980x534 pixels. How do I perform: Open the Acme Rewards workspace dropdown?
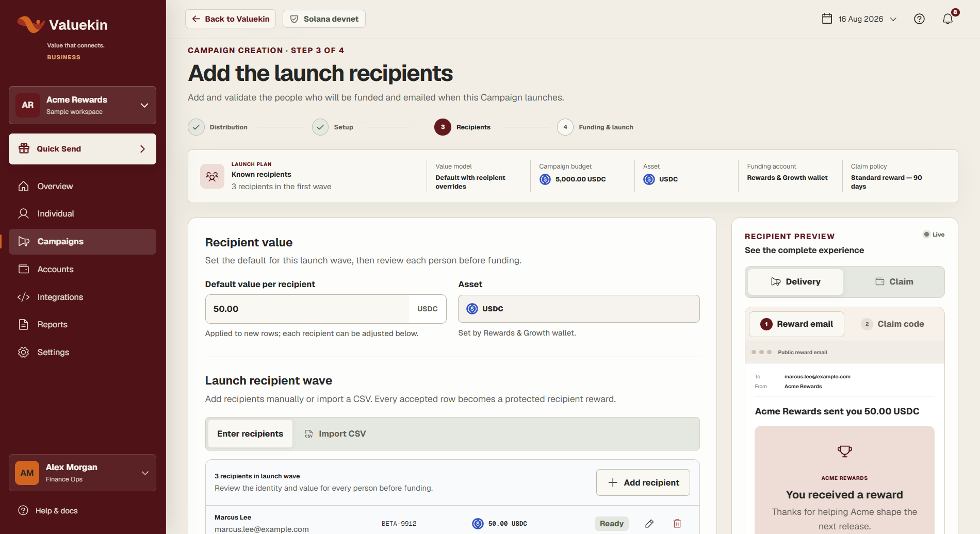(83, 105)
